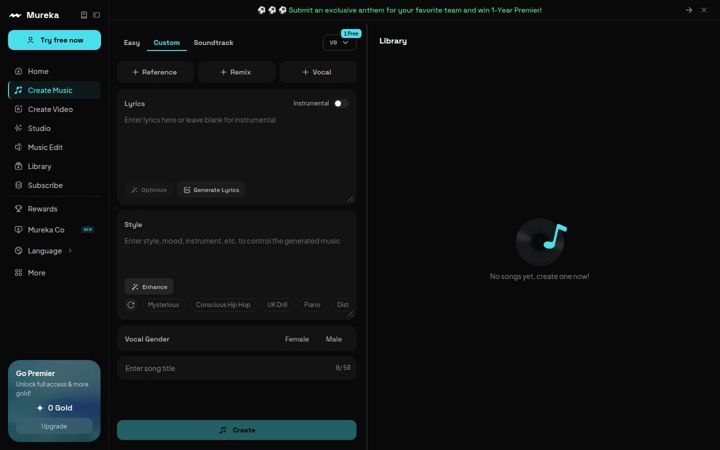Open Mureka Co in sidebar
Viewport: 720px width, 450px height.
coord(54,230)
